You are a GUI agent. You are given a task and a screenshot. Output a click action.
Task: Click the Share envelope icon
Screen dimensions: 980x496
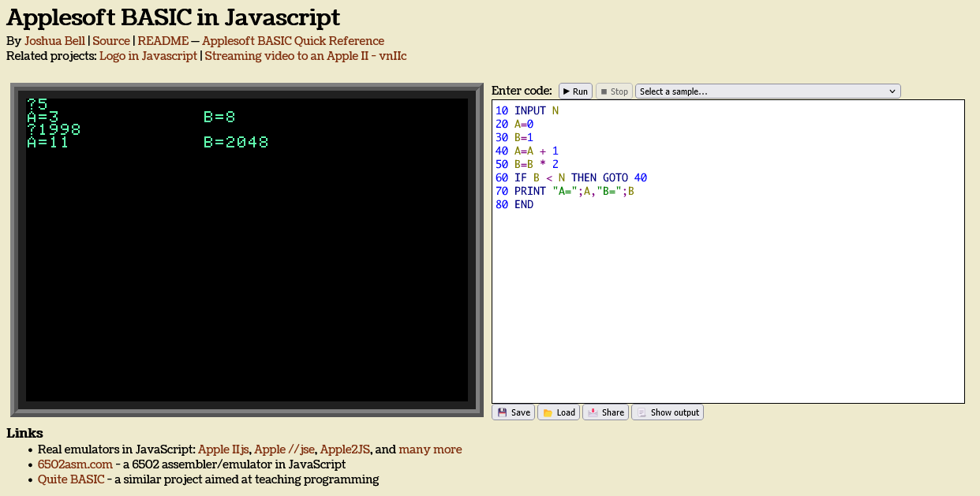coord(594,412)
